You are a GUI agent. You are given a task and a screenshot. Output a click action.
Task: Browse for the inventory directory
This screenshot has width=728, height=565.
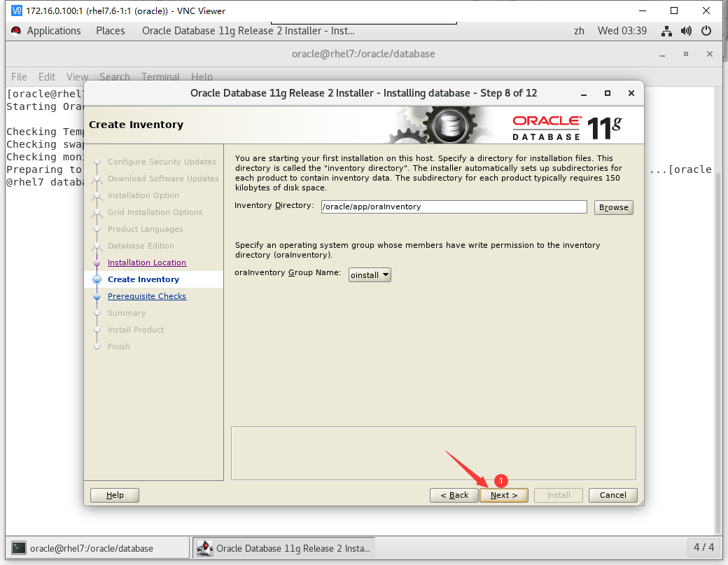(x=613, y=207)
